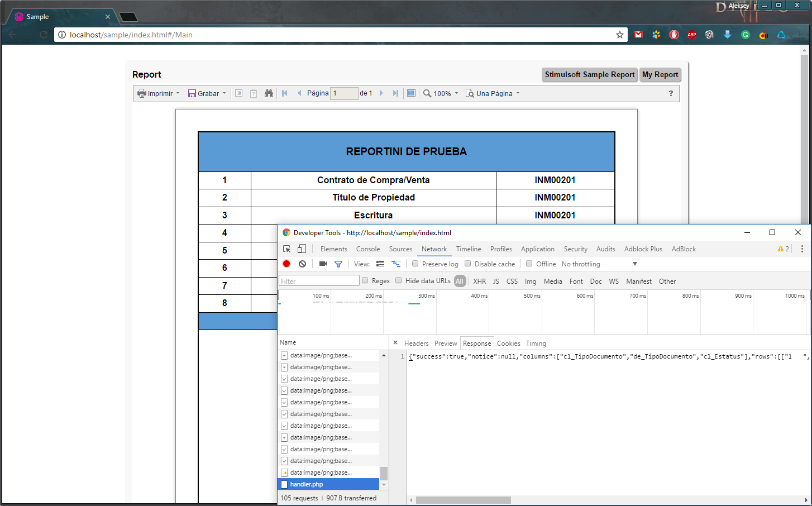Go to previous report page

[299, 93]
